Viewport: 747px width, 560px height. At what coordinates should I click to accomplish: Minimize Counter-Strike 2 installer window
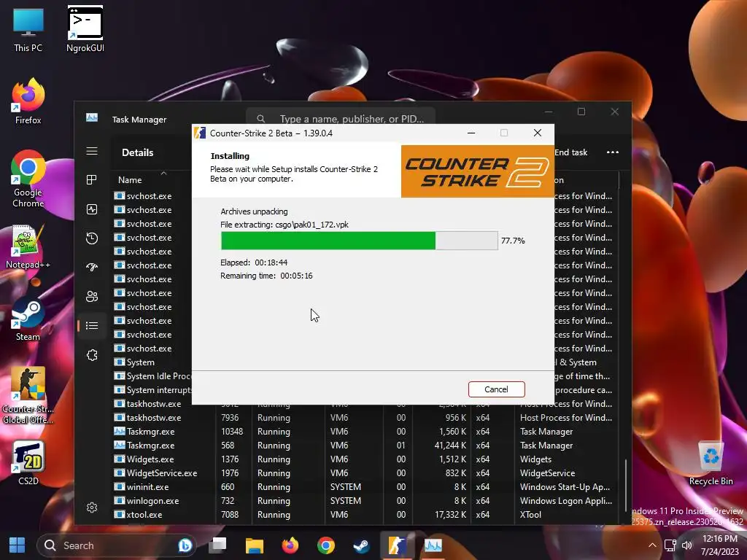(471, 133)
